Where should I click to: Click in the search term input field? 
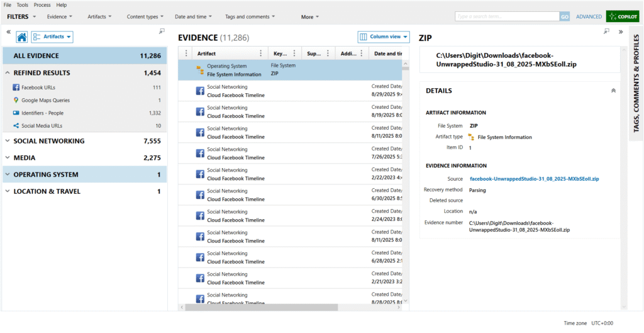tap(508, 16)
